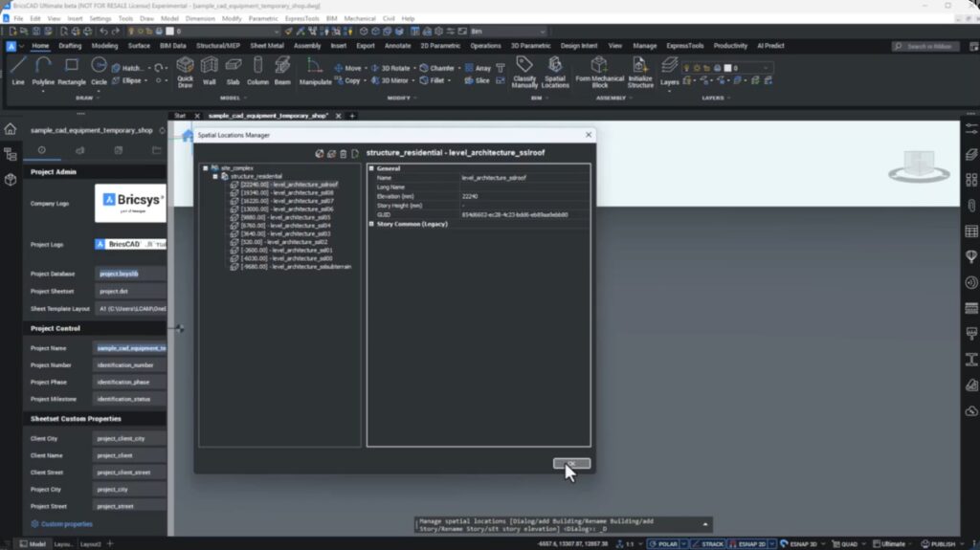This screenshot has width=980, height=550.
Task: Click the new story icon in dialog
Action: click(x=355, y=154)
